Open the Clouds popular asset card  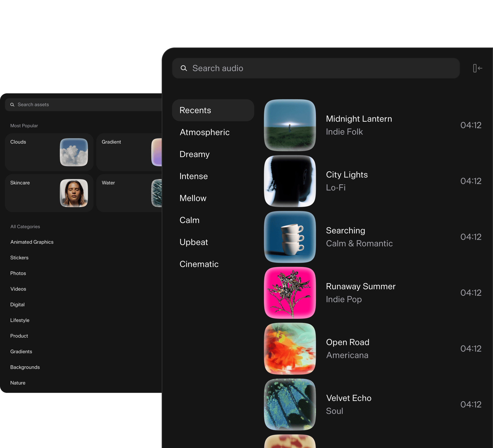(49, 152)
